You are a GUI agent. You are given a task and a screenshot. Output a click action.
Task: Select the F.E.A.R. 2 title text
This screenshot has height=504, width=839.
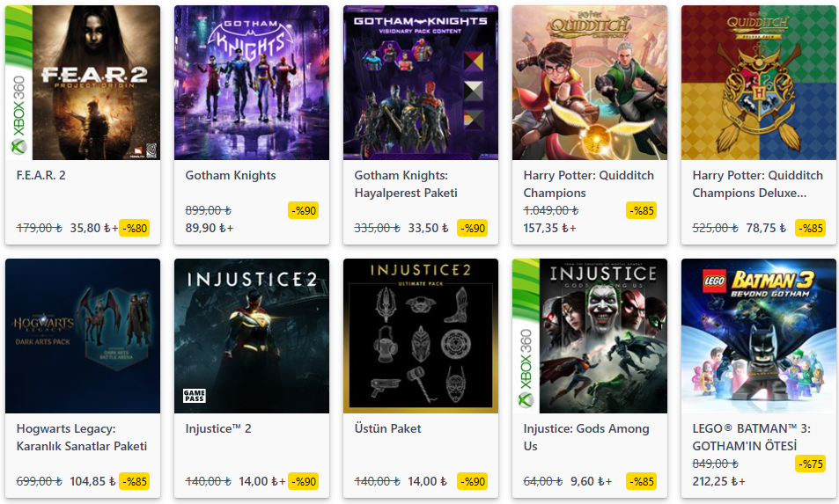coord(41,175)
